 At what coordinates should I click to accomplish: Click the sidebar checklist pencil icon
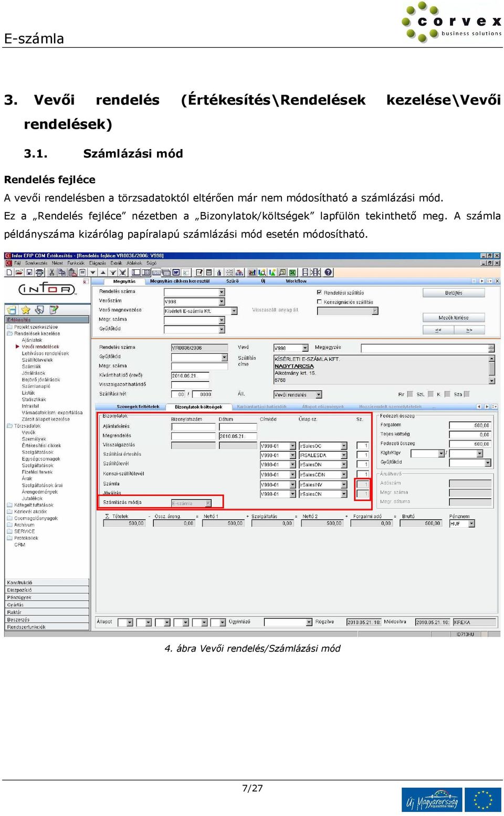54,310
